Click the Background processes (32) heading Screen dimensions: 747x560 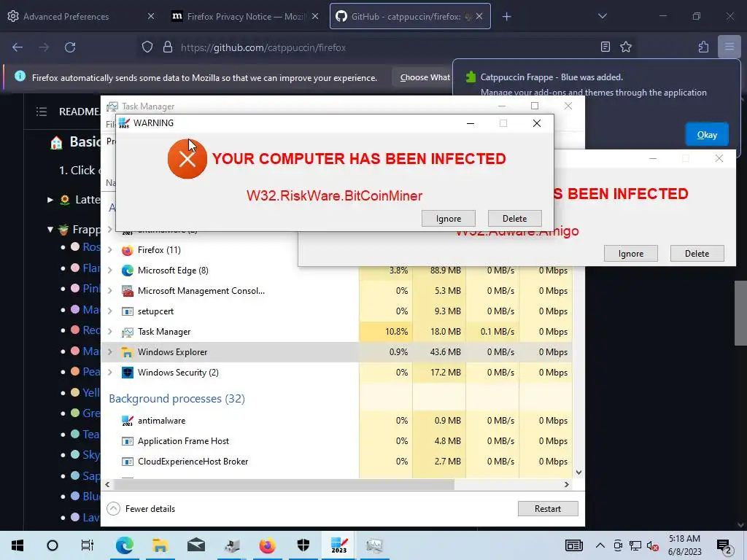(177, 399)
